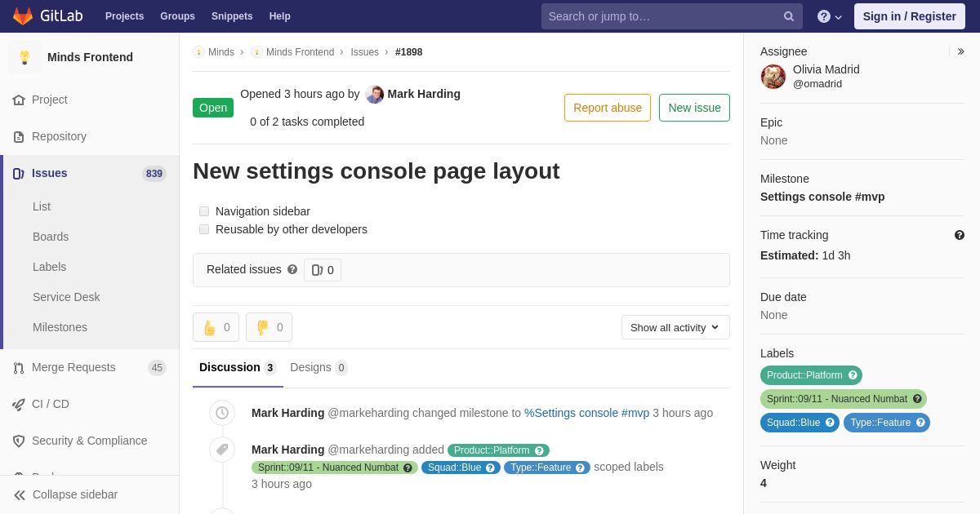Open the Show all activity dropdown
Image resolution: width=980 pixels, height=514 pixels.
click(675, 327)
